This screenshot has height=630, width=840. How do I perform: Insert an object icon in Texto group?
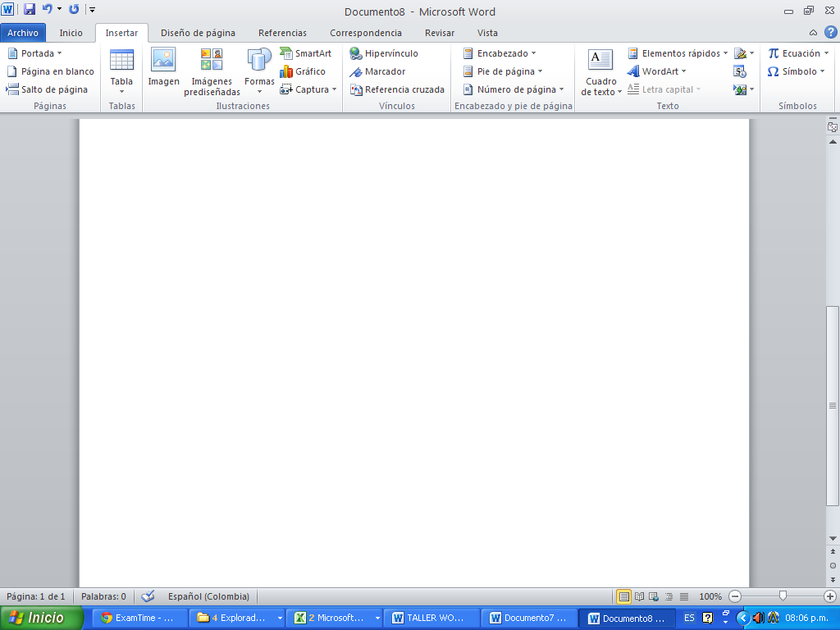coord(741,89)
